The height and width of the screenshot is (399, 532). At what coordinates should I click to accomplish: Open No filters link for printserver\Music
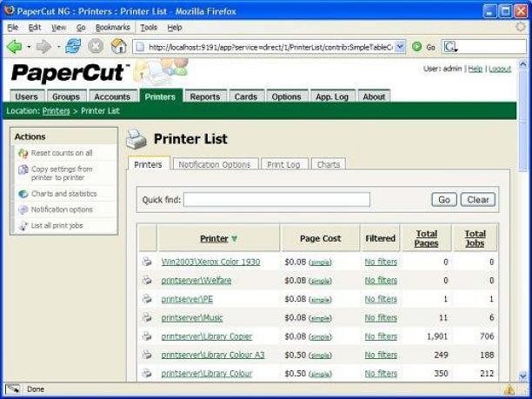coord(381,318)
